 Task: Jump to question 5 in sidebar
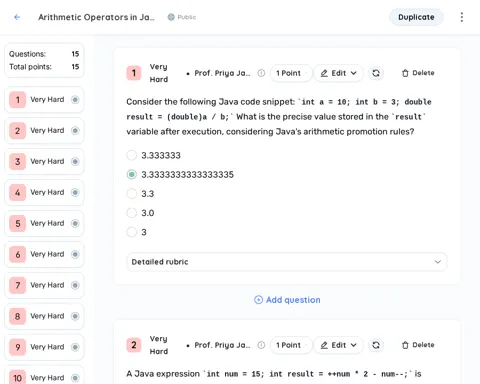pyautogui.click(x=44, y=223)
